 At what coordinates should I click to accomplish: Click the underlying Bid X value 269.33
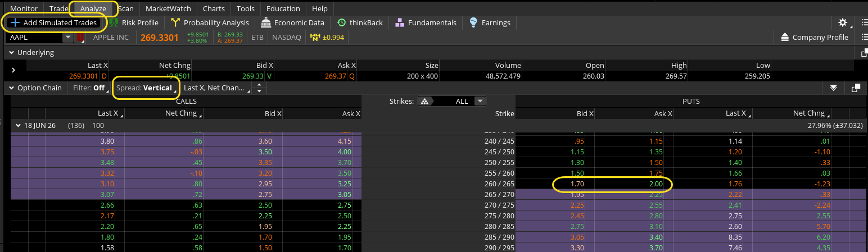point(253,76)
